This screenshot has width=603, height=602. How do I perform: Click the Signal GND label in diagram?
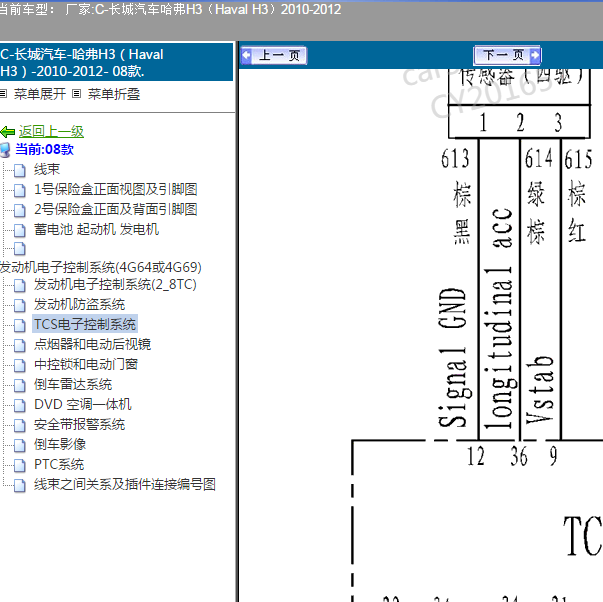point(453,357)
